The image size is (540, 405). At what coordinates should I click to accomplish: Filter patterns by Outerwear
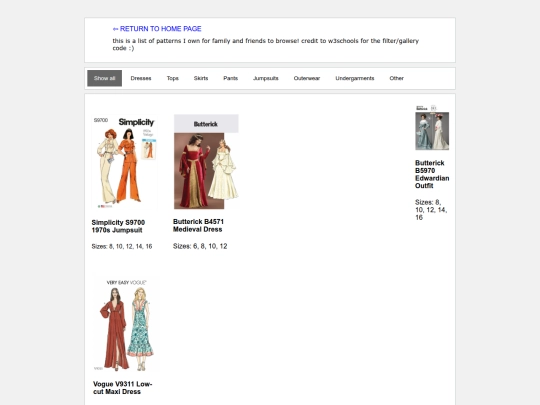pyautogui.click(x=307, y=78)
